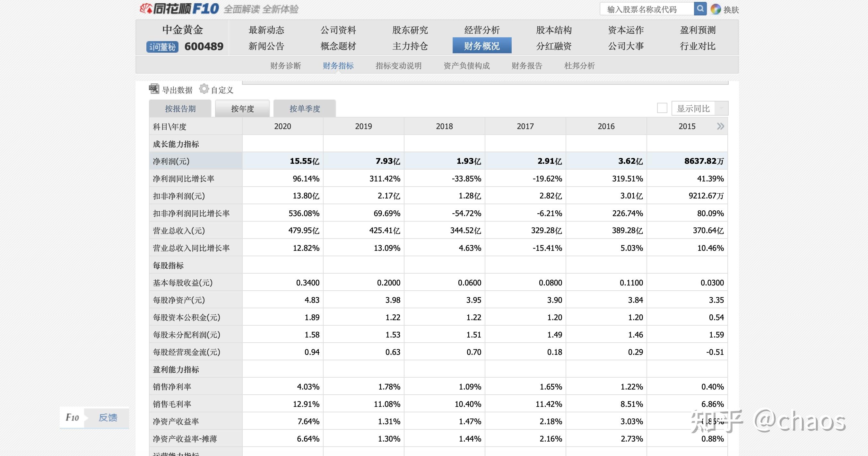
Task: Open the 概念题材 menu
Action: [x=338, y=46]
